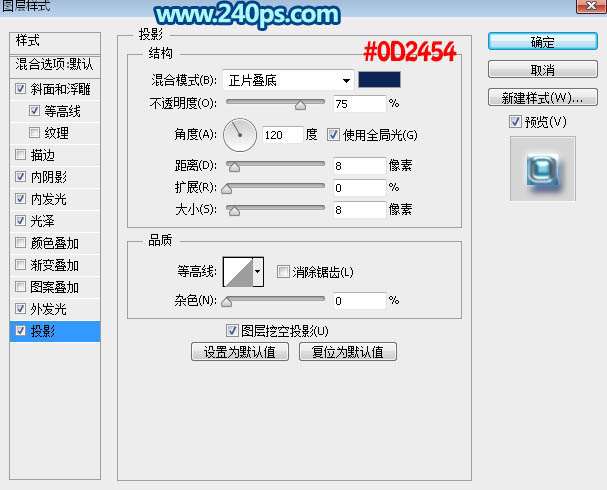
Task: Open the 颜色叠加 style settings
Action: tap(55, 243)
